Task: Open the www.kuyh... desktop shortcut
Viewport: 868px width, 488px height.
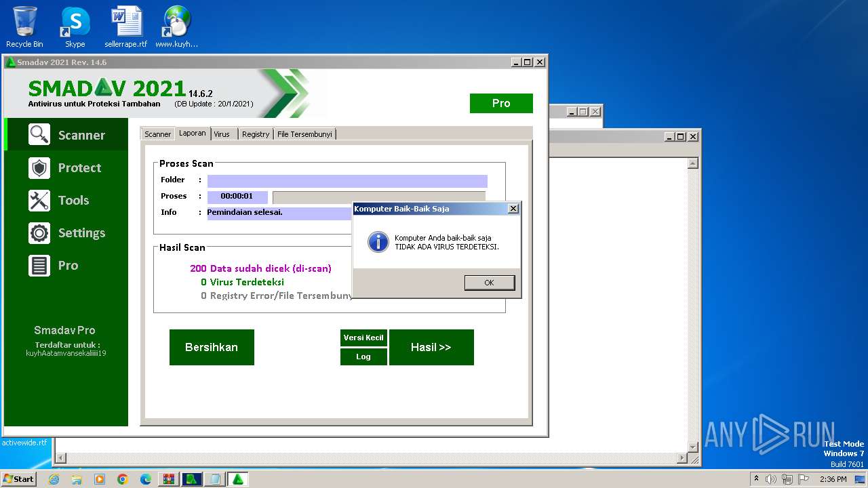Action: [x=176, y=28]
